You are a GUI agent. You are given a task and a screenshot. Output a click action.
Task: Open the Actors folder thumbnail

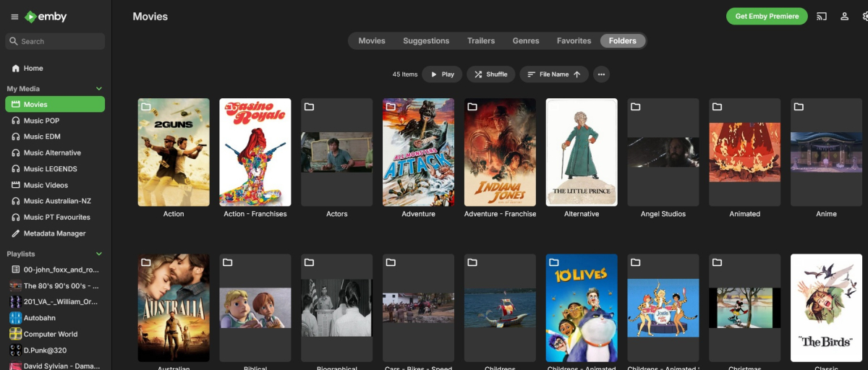(336, 152)
